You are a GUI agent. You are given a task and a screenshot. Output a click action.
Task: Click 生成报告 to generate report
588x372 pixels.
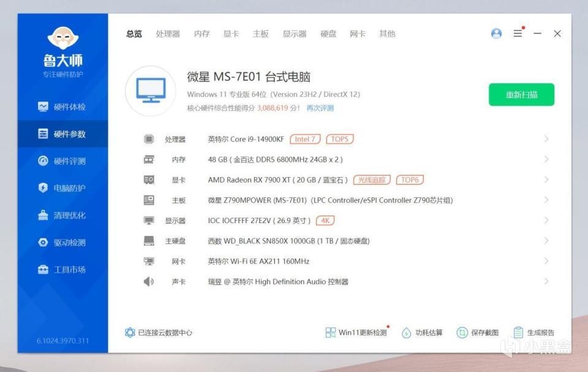(x=533, y=333)
